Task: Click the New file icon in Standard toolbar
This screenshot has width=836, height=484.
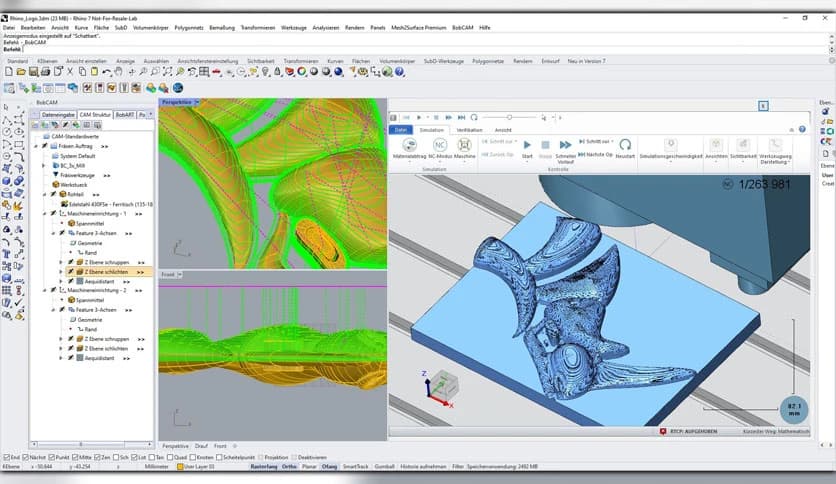Action: coord(9,71)
